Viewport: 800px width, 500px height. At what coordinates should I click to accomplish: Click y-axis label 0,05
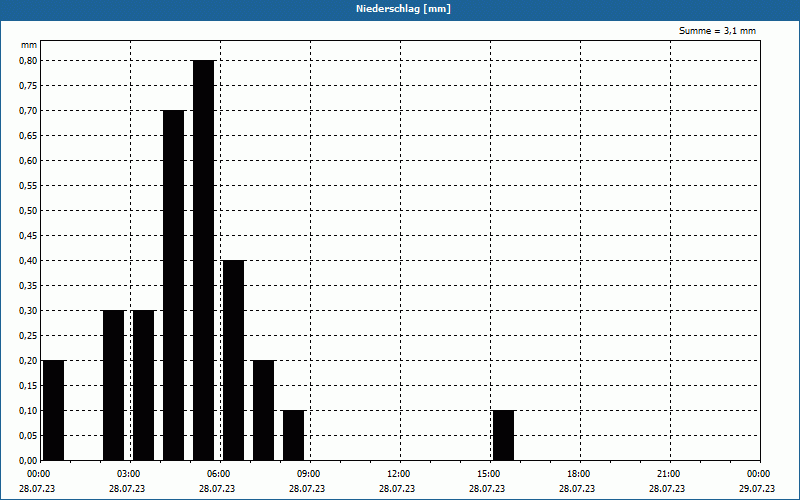click(28, 436)
